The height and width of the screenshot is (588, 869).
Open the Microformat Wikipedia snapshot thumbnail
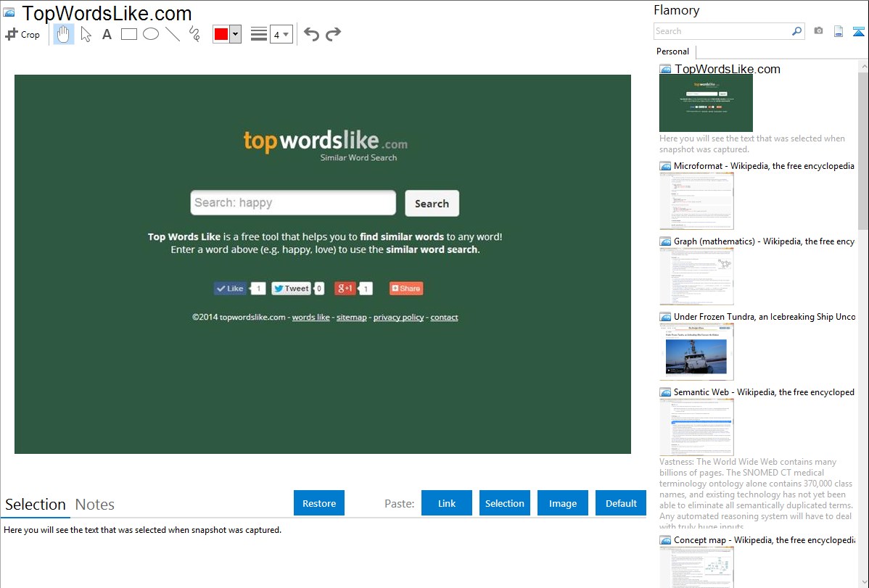[696, 201]
